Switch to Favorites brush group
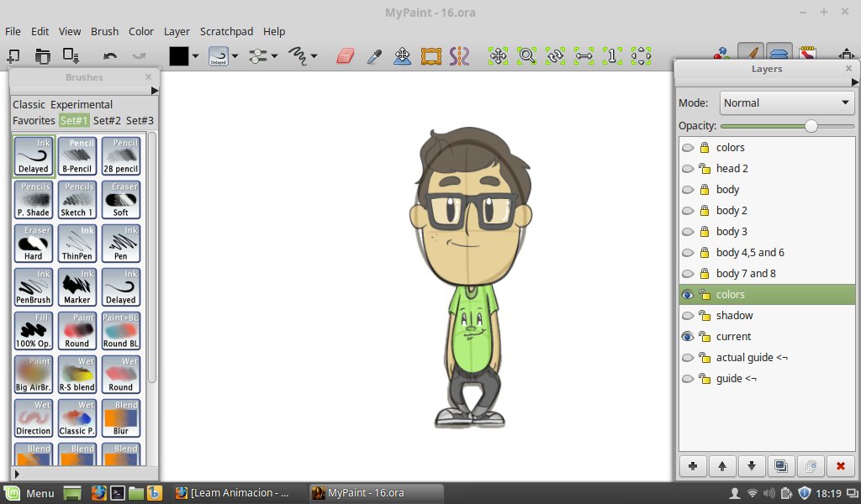This screenshot has height=504, width=861. coord(34,120)
